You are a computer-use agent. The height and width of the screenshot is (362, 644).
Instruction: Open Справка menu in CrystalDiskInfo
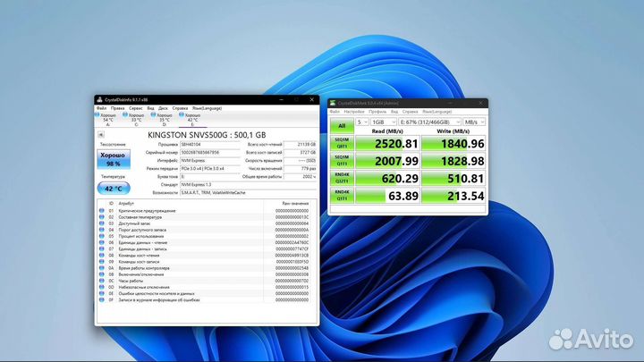tap(180, 108)
